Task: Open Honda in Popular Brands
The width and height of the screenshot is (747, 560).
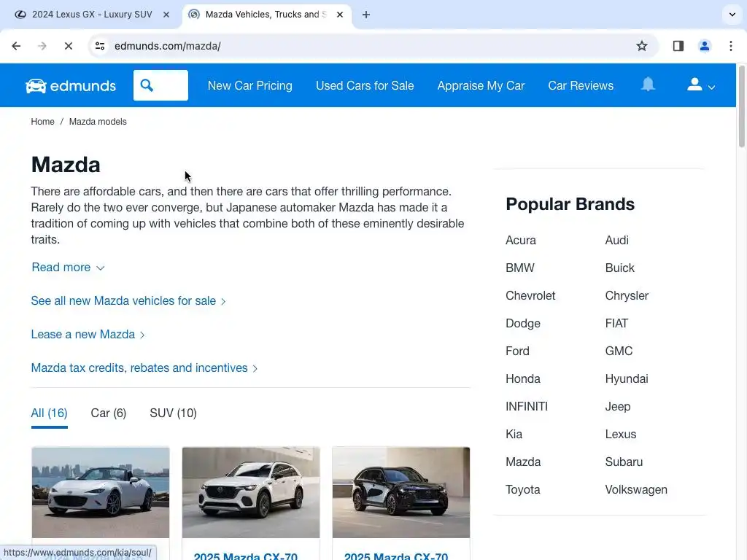Action: point(523,378)
